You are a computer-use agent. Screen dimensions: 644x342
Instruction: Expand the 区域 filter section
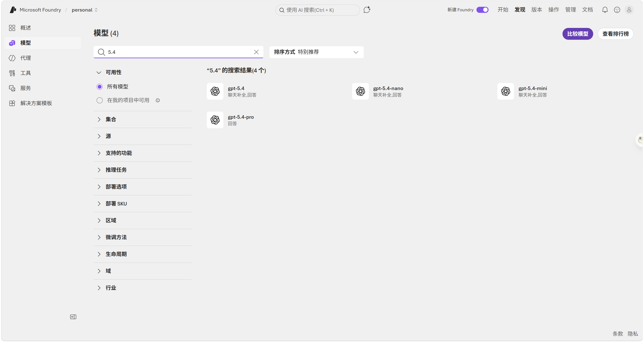(143, 221)
